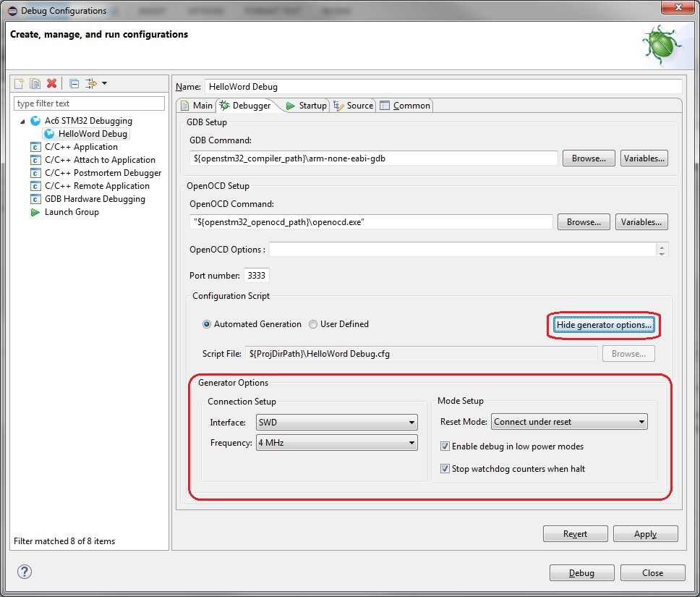Image resolution: width=700 pixels, height=597 pixels.
Task: Click the Hide generator options button
Action: (604, 325)
